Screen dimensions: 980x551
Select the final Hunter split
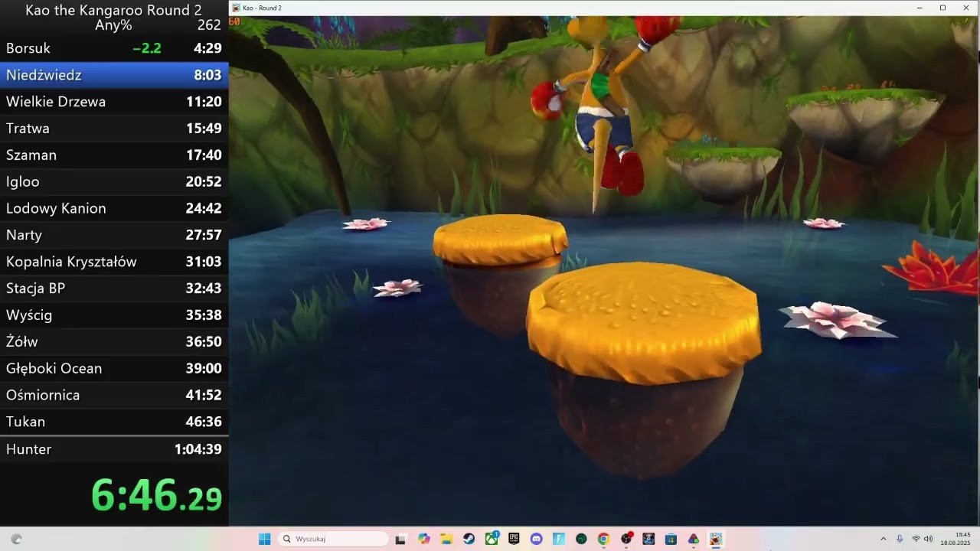pos(114,449)
